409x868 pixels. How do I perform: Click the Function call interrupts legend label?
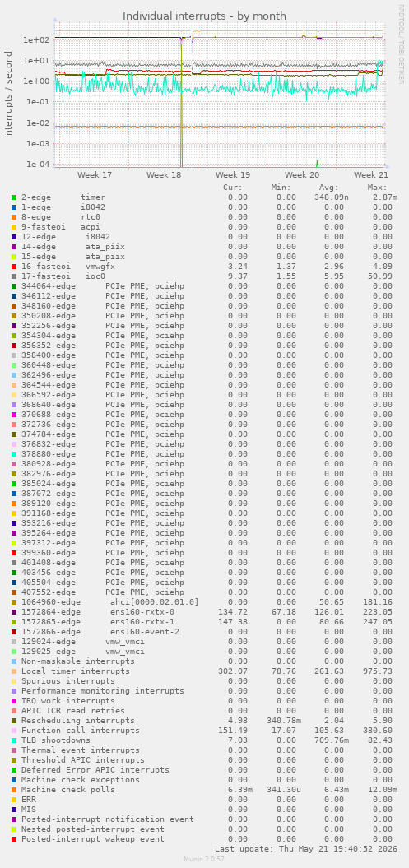pos(81,730)
